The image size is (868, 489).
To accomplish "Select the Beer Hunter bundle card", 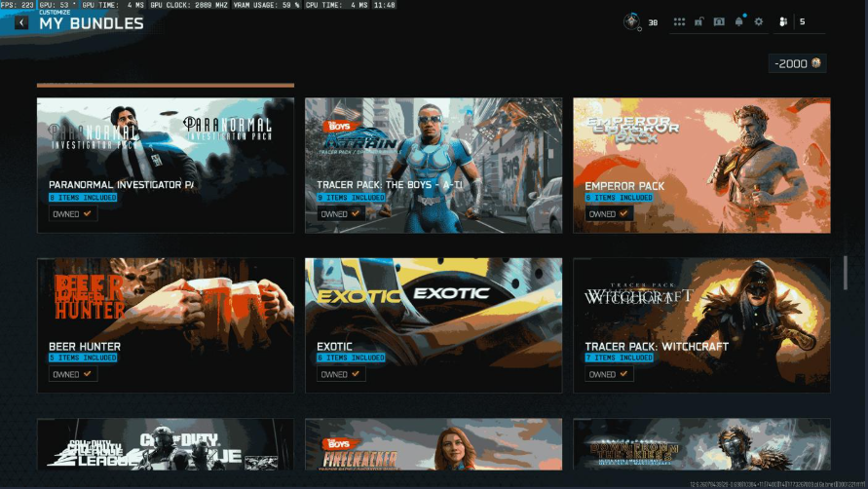I will 166,325.
